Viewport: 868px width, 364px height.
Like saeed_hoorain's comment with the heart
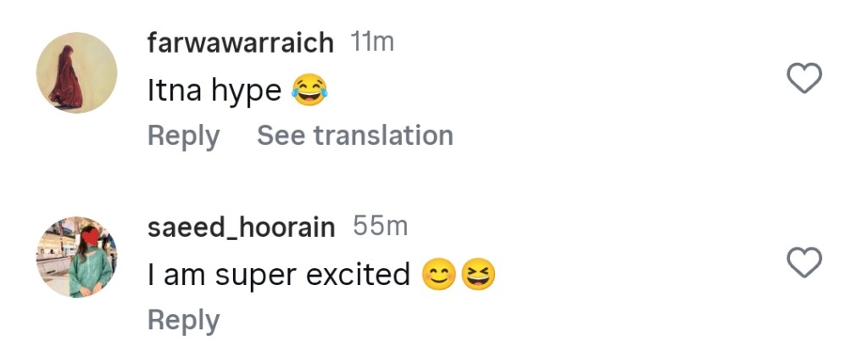point(804,263)
